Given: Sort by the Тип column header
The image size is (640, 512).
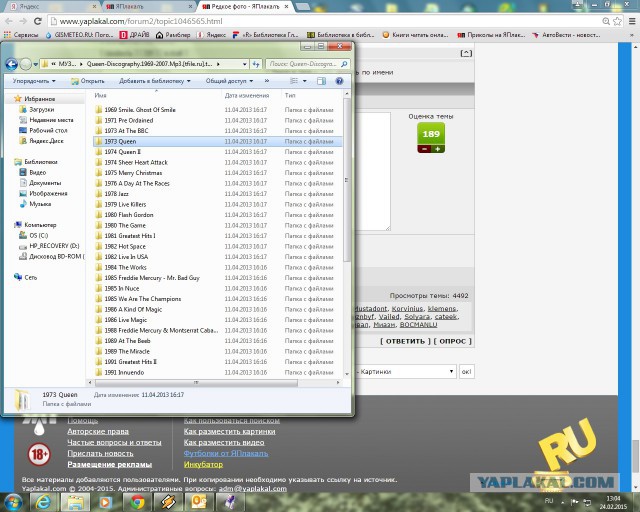Looking at the screenshot, I should pos(290,95).
